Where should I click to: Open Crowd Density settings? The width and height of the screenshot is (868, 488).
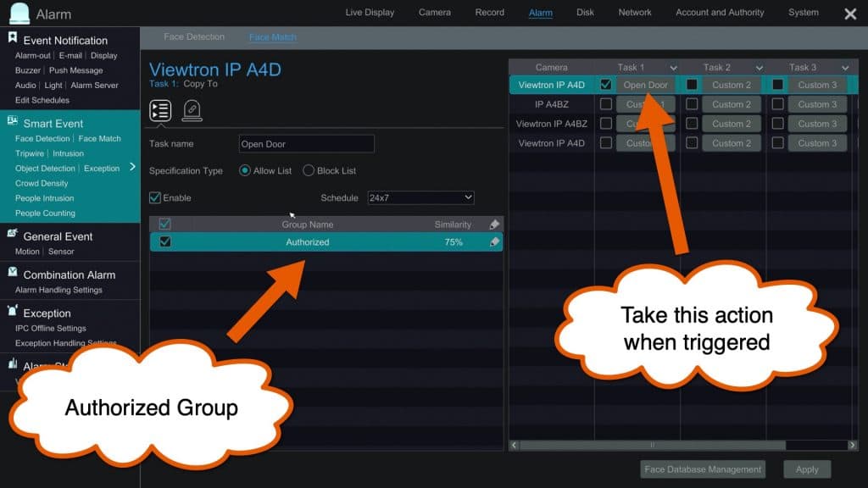pyautogui.click(x=42, y=183)
